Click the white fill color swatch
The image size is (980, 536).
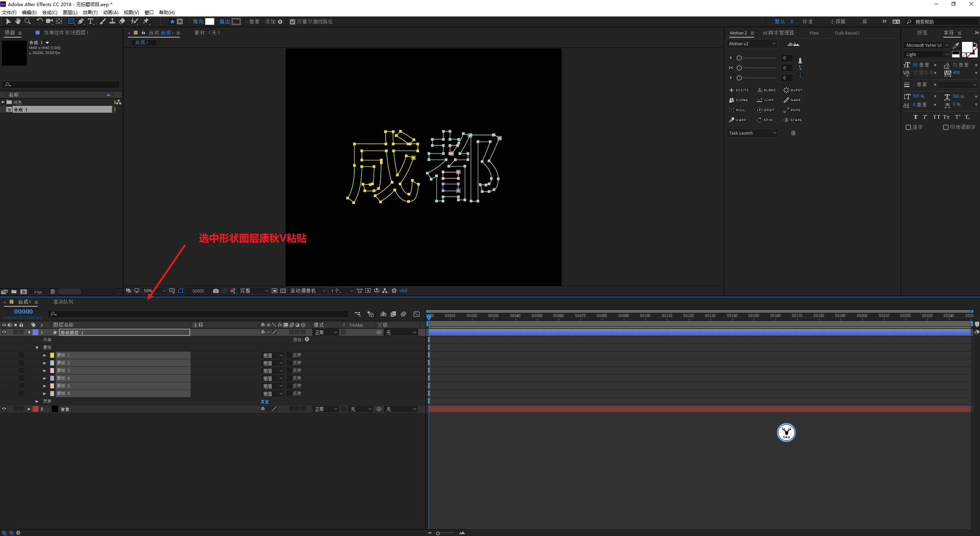click(x=210, y=21)
